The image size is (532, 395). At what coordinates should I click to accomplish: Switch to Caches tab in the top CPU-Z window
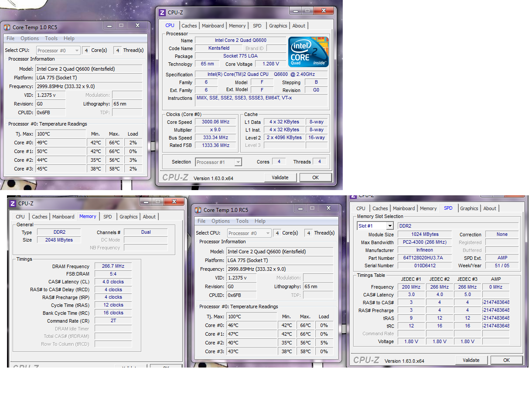click(189, 26)
